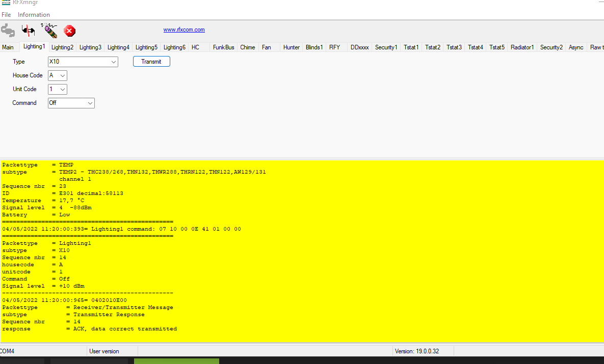Click the 'ID = E301 decimal:58113' line
The height and width of the screenshot is (364, 604).
pos(63,193)
